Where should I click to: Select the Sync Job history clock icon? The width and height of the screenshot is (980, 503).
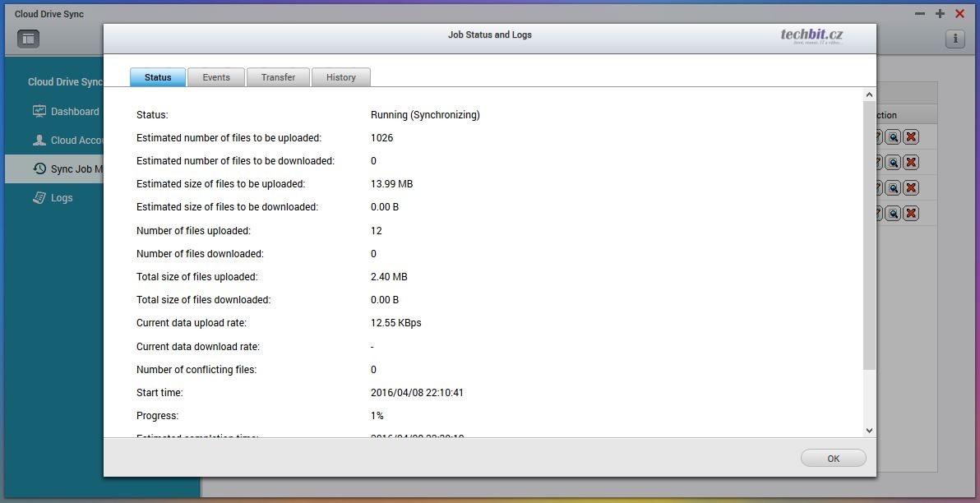[x=39, y=168]
